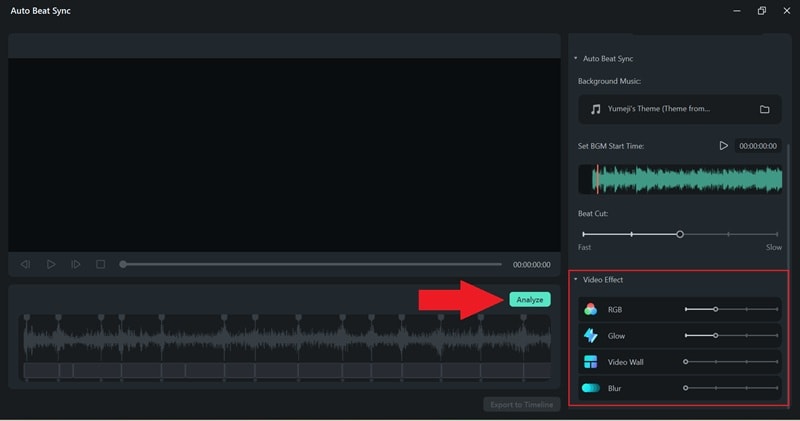The image size is (800, 421).
Task: Click the 'Video Wall' effect label
Action: [x=625, y=362]
